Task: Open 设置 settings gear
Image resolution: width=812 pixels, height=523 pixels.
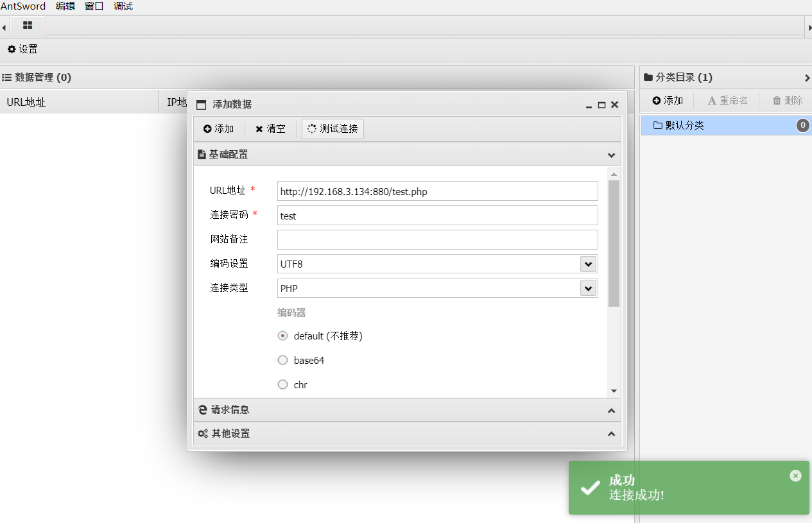Action: 22,49
